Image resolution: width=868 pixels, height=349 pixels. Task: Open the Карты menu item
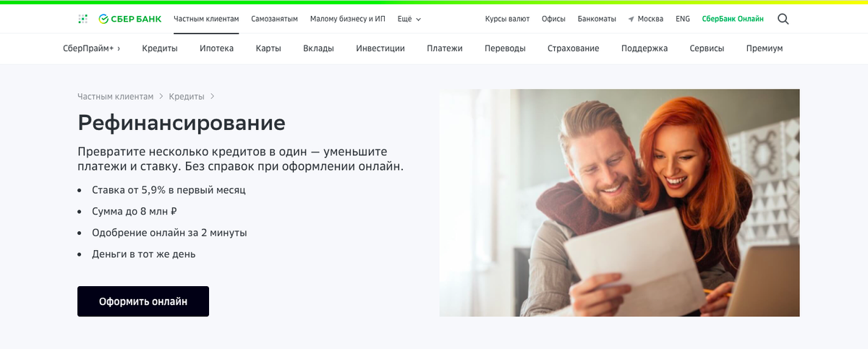[268, 48]
